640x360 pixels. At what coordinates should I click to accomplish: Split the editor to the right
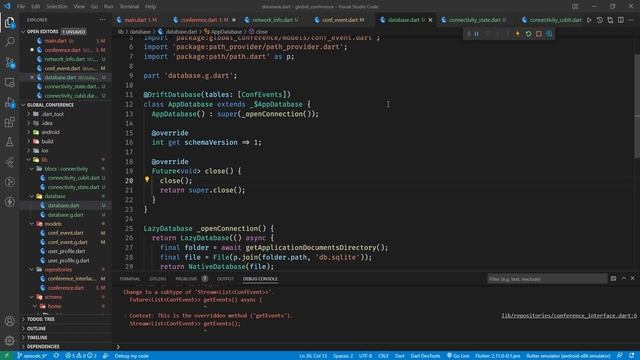click(621, 20)
